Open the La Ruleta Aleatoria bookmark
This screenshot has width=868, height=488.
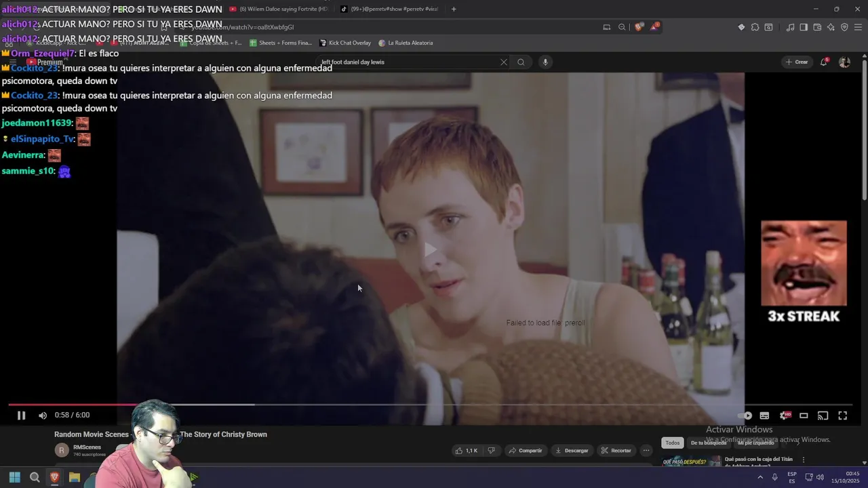pos(406,43)
